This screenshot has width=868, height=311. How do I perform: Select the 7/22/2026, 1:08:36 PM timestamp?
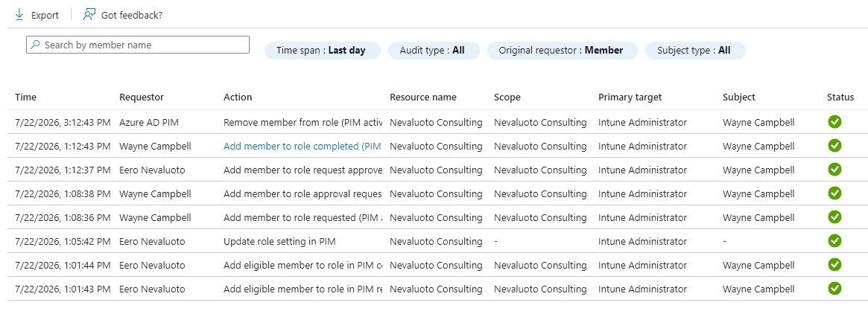(63, 218)
